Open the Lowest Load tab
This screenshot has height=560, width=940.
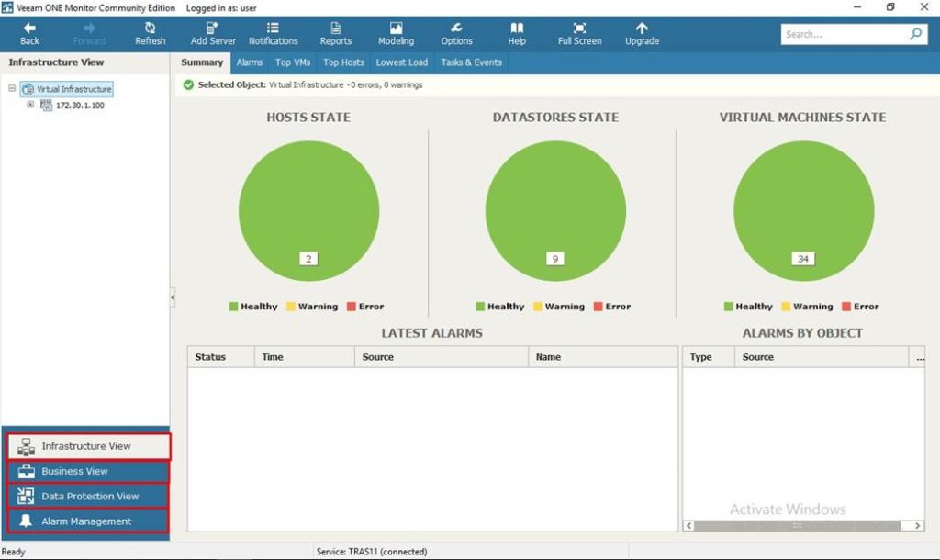(402, 62)
